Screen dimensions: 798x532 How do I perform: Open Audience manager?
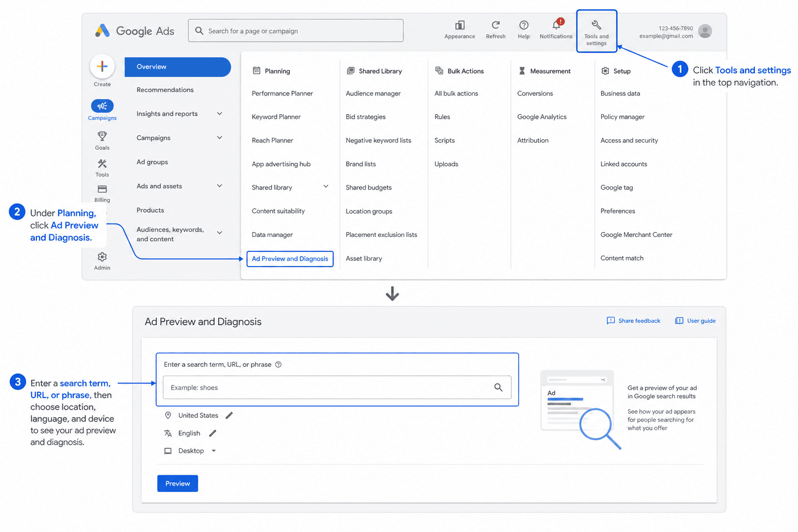[374, 94]
